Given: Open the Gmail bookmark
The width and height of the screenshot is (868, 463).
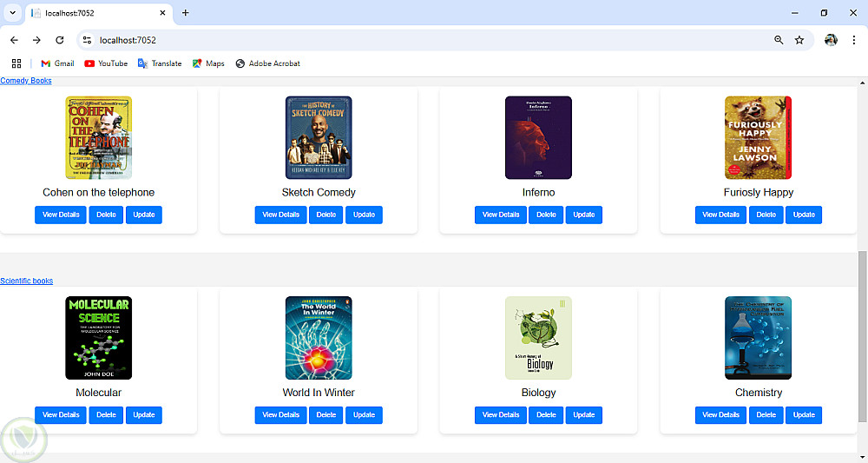Looking at the screenshot, I should [57, 63].
